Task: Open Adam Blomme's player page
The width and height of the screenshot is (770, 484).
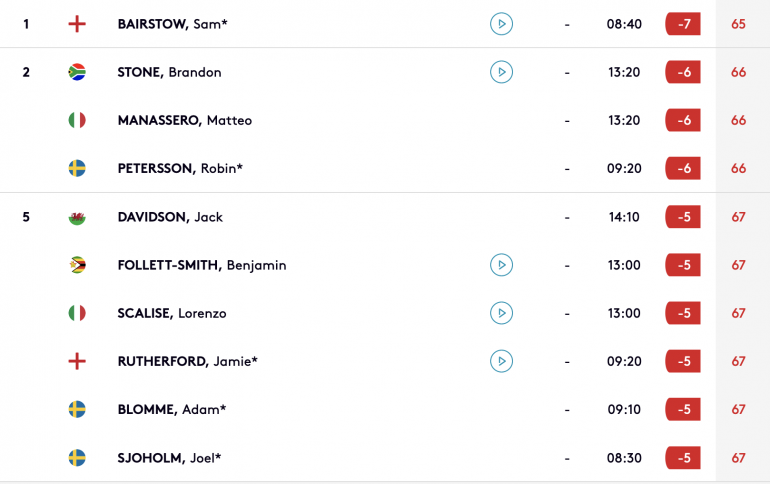Action: click(x=171, y=409)
